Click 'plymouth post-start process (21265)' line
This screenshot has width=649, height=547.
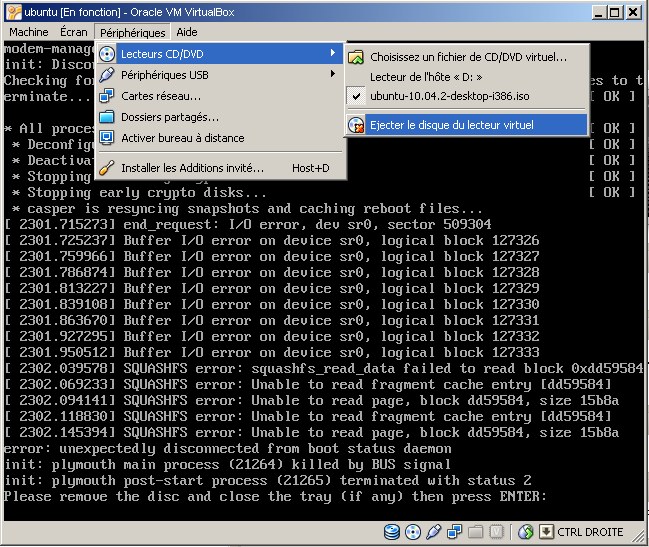[268, 481]
